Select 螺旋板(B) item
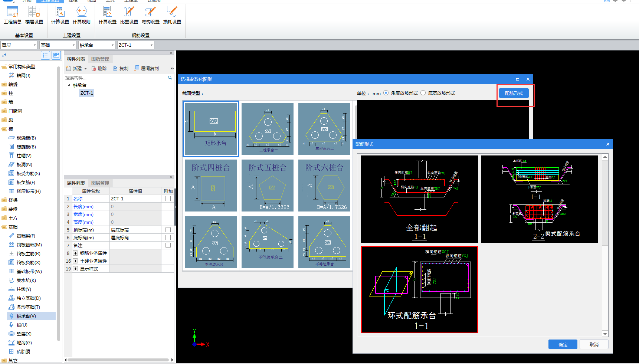 [22, 147]
